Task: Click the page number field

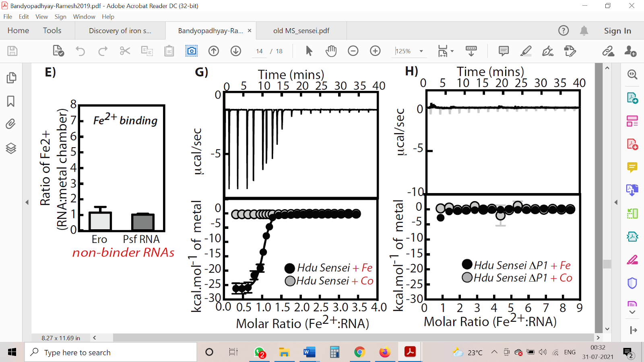Action: point(259,51)
